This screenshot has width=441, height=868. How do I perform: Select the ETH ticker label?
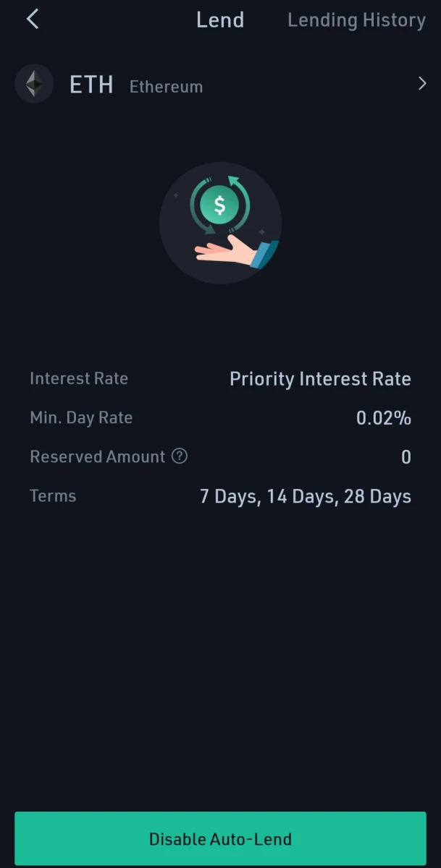pyautogui.click(x=91, y=85)
